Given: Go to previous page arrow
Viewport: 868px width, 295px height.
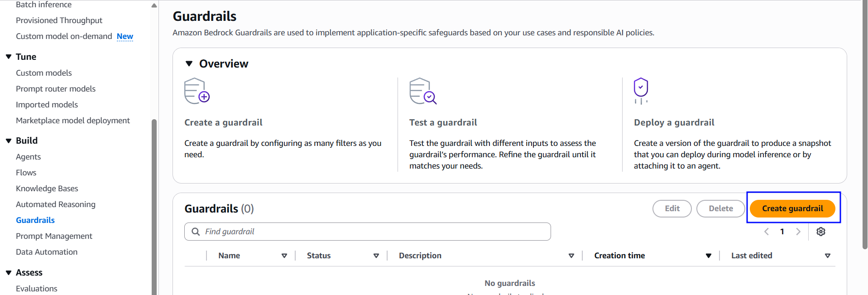Looking at the screenshot, I should pos(767,232).
